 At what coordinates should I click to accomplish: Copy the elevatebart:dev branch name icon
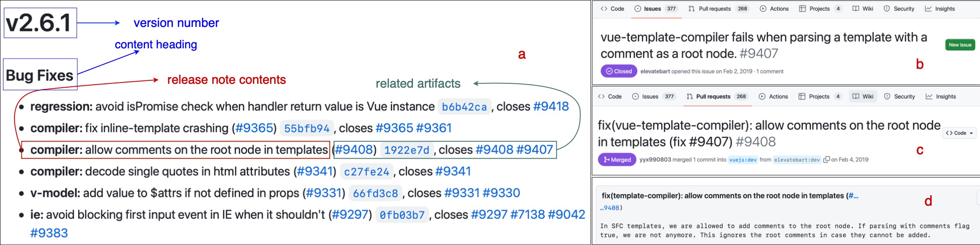(826, 160)
